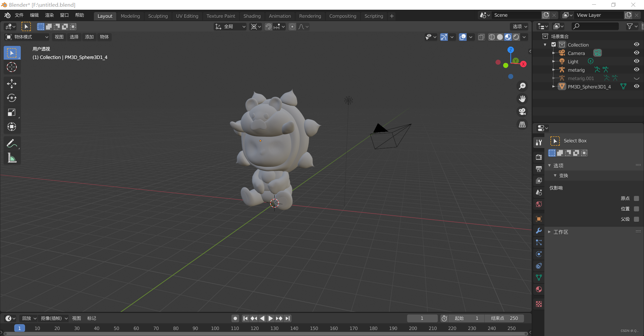Image resolution: width=644 pixels, height=336 pixels.
Task: Open the Particles properties tab
Action: (539, 243)
